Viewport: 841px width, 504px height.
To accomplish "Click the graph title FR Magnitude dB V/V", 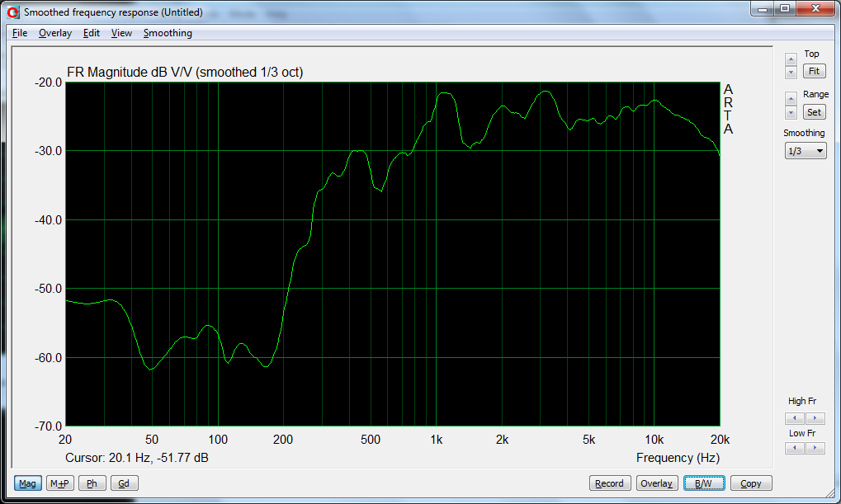I will pyautogui.click(x=185, y=72).
